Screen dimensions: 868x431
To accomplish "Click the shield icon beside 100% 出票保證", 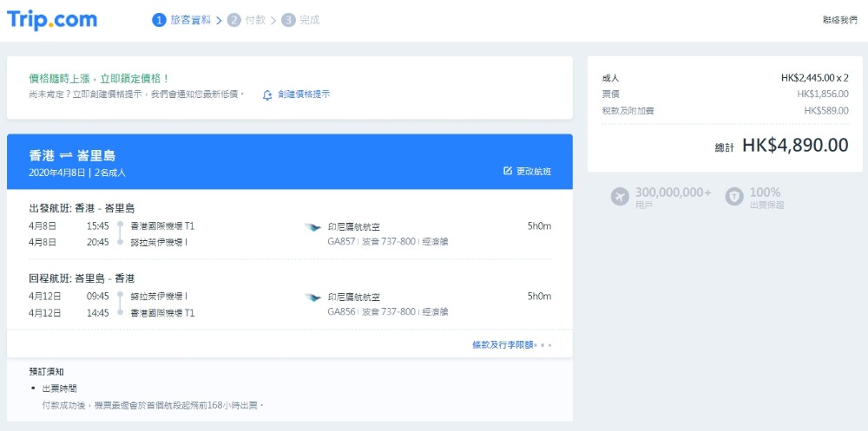I will (733, 197).
